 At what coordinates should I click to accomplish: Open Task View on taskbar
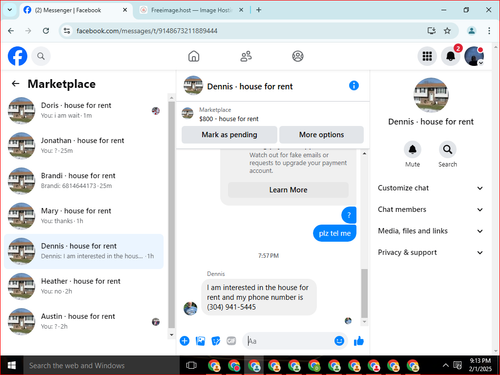pyautogui.click(x=191, y=365)
